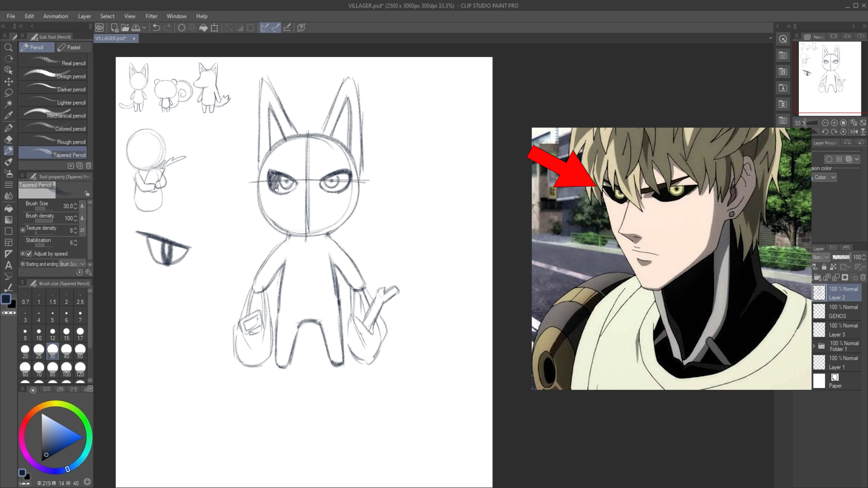The image size is (868, 488).
Task: Open the help question mark icon
Action: (x=301, y=28)
